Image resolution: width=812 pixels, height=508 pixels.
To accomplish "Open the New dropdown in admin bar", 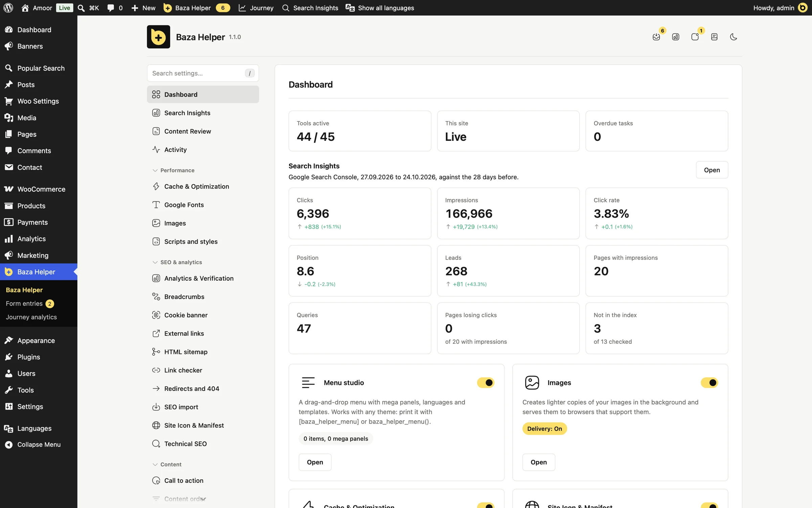I will click(x=143, y=8).
